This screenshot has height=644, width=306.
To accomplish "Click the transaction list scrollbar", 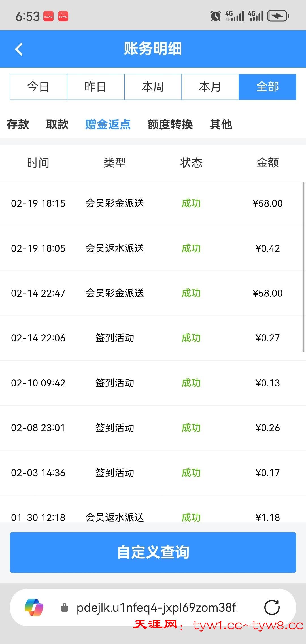I will (x=303, y=267).
